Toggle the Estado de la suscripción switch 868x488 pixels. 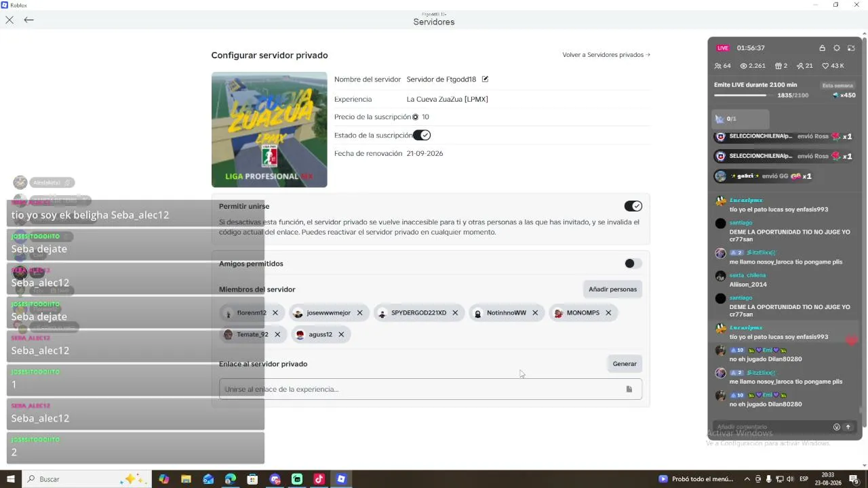coord(422,136)
